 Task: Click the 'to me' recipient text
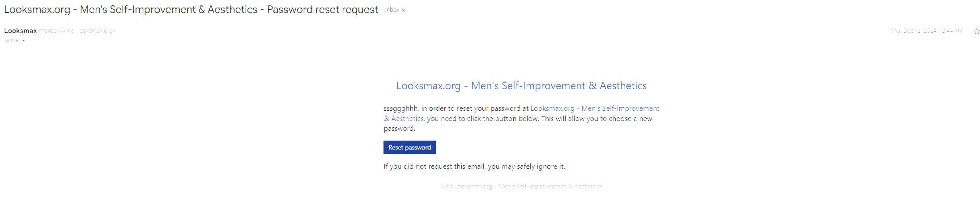click(x=11, y=40)
